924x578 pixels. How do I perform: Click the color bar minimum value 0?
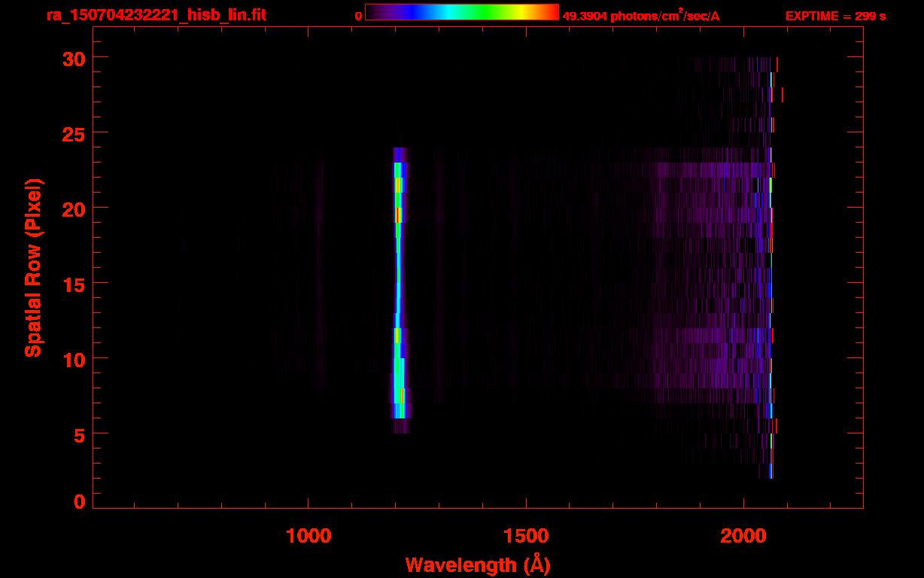pos(359,16)
